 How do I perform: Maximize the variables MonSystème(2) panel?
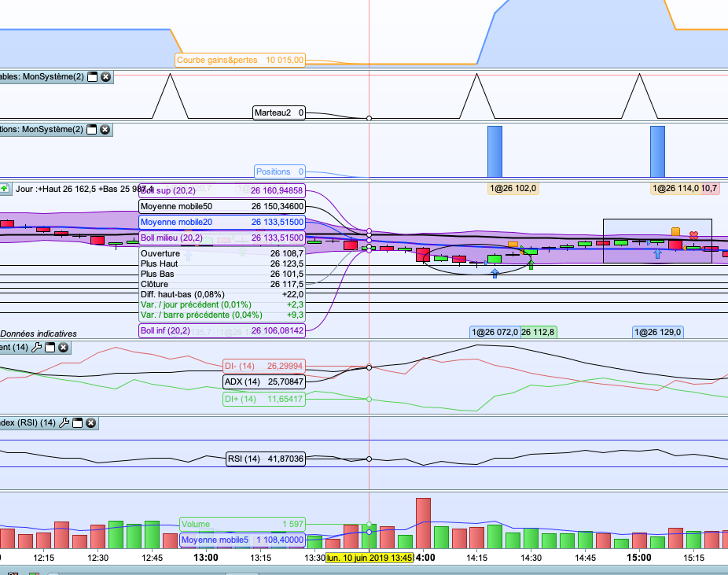(93, 76)
